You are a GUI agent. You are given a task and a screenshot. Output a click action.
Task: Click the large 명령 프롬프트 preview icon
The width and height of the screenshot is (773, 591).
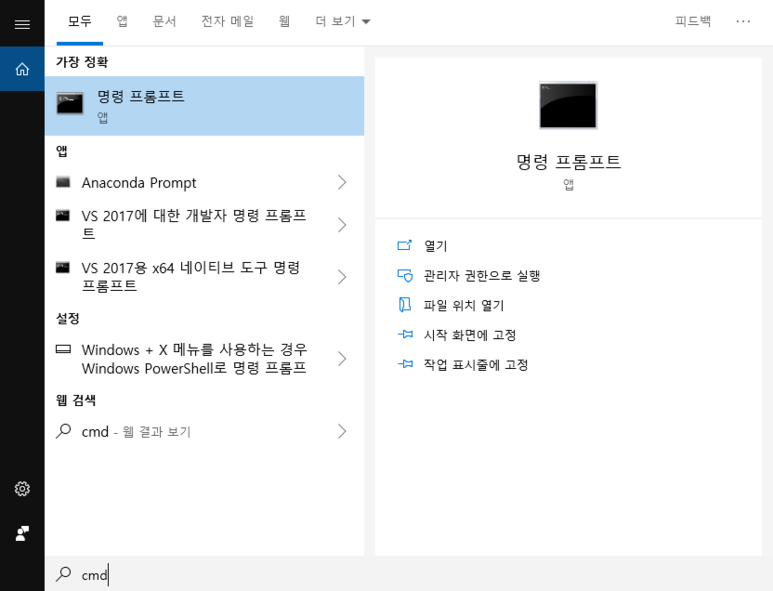click(568, 105)
